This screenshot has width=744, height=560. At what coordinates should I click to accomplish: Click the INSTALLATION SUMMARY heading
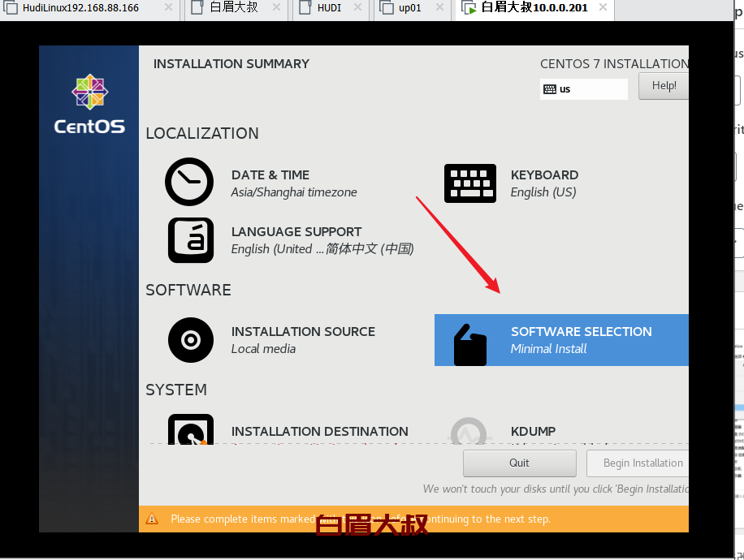click(x=231, y=63)
